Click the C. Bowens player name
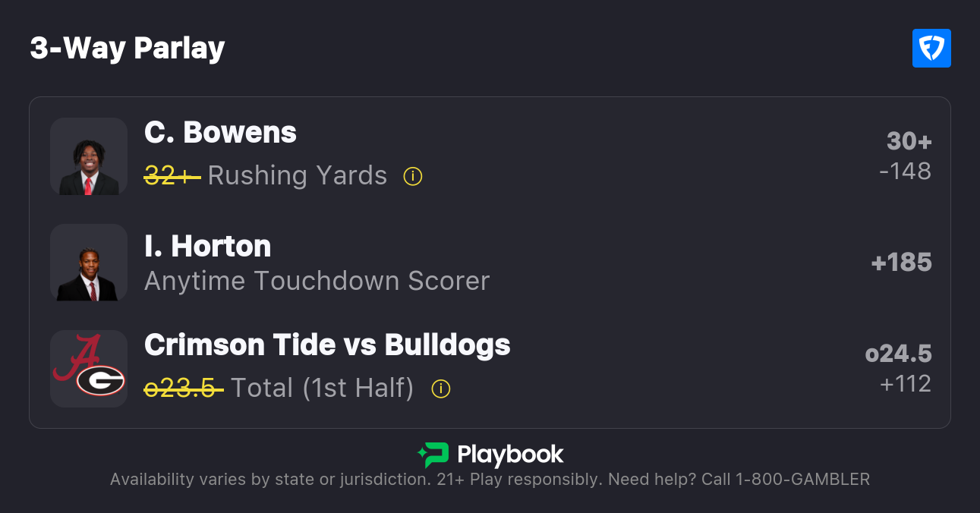 pos(220,133)
